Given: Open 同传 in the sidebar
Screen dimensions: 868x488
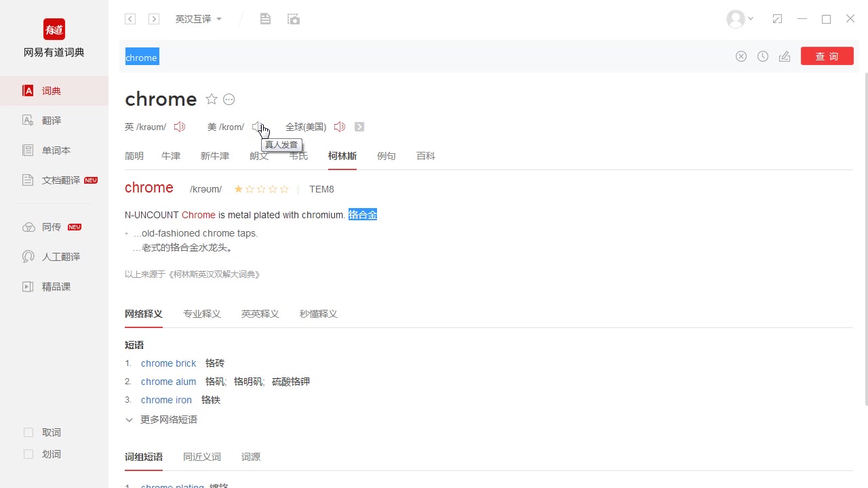Looking at the screenshot, I should click(54, 227).
